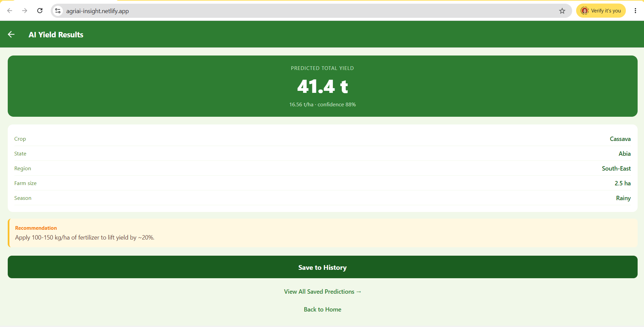Select the Crop Cassava row

point(323,139)
